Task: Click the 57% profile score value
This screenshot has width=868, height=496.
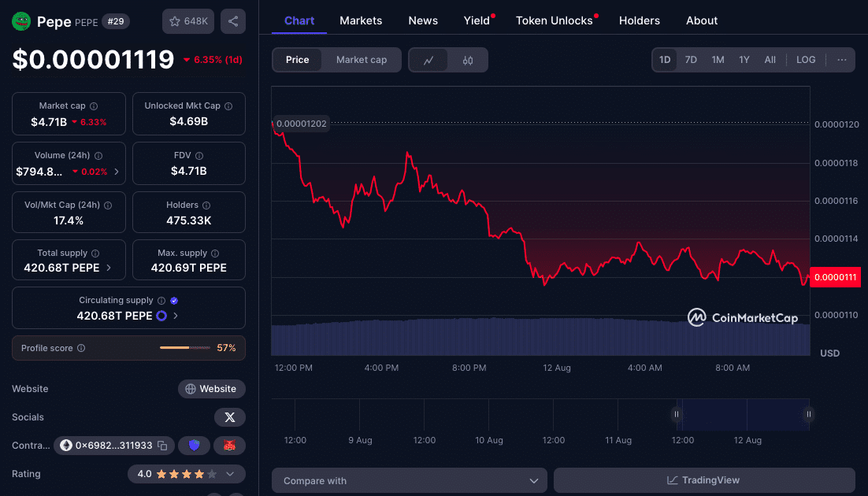Action: pyautogui.click(x=226, y=348)
